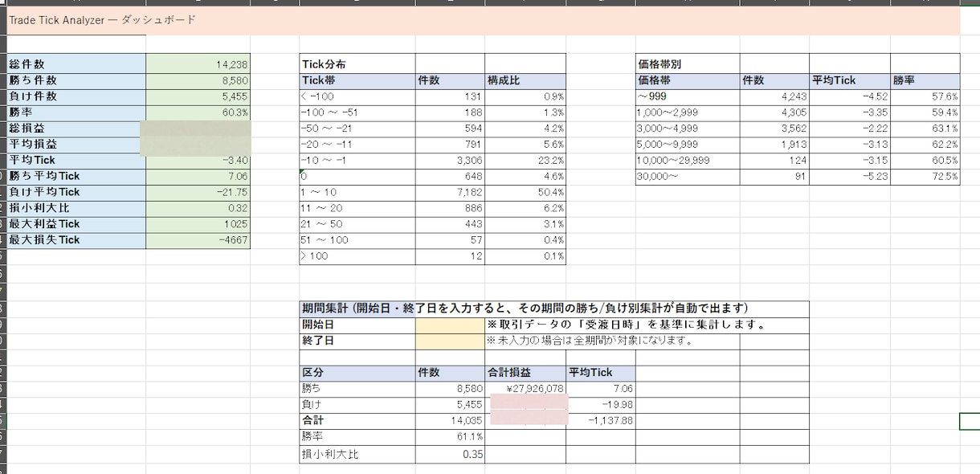Screen dimensions: 980x474
Task: Select the '10,000～29,999' price band label
Action: tap(687, 161)
